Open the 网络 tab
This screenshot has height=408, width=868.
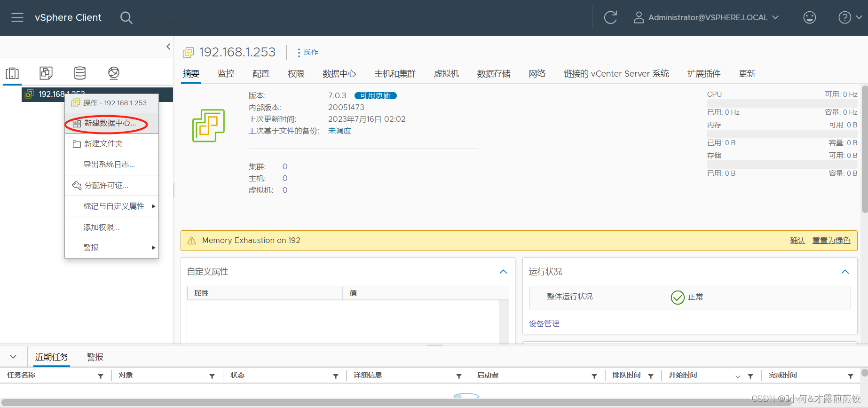click(x=537, y=74)
